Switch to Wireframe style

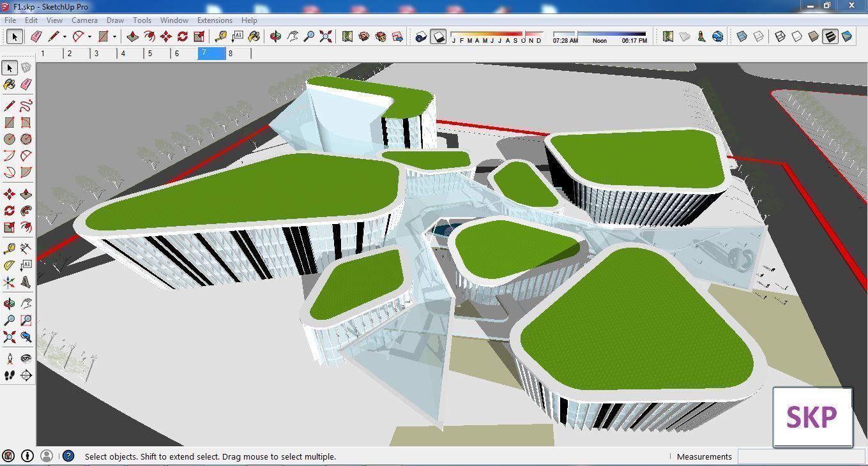pos(780,37)
